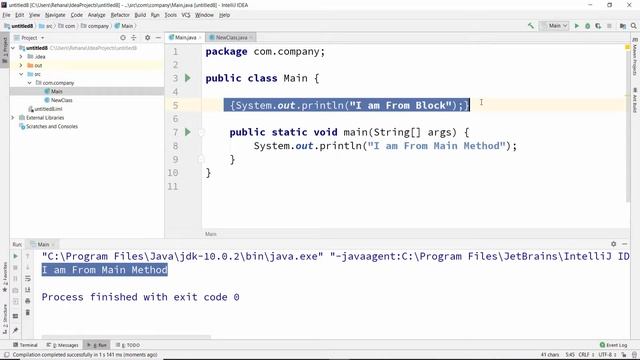Open the Main run configuration dropdown
Screen dimensions: 640x360
pyautogui.click(x=554, y=26)
